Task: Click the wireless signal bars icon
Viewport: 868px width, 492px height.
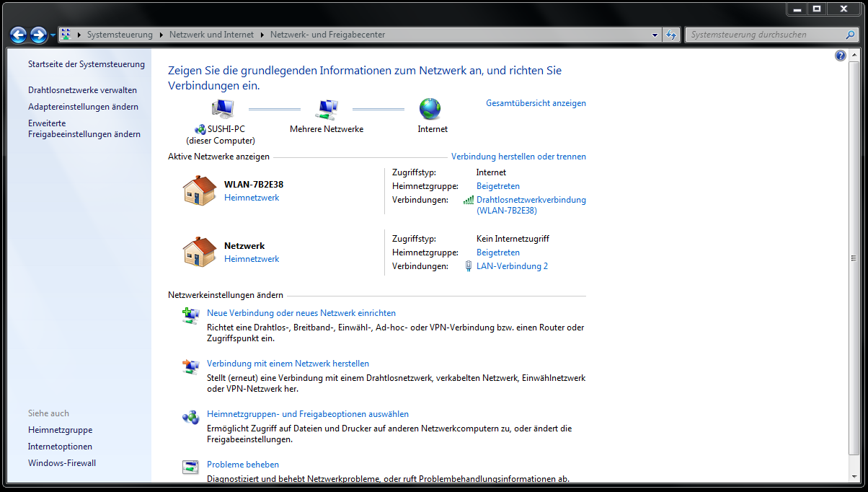Action: [469, 200]
